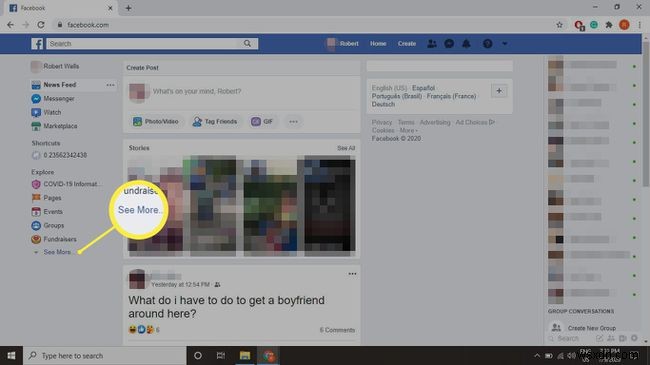Open a new browser tab
The height and width of the screenshot is (365, 650).
tap(129, 8)
